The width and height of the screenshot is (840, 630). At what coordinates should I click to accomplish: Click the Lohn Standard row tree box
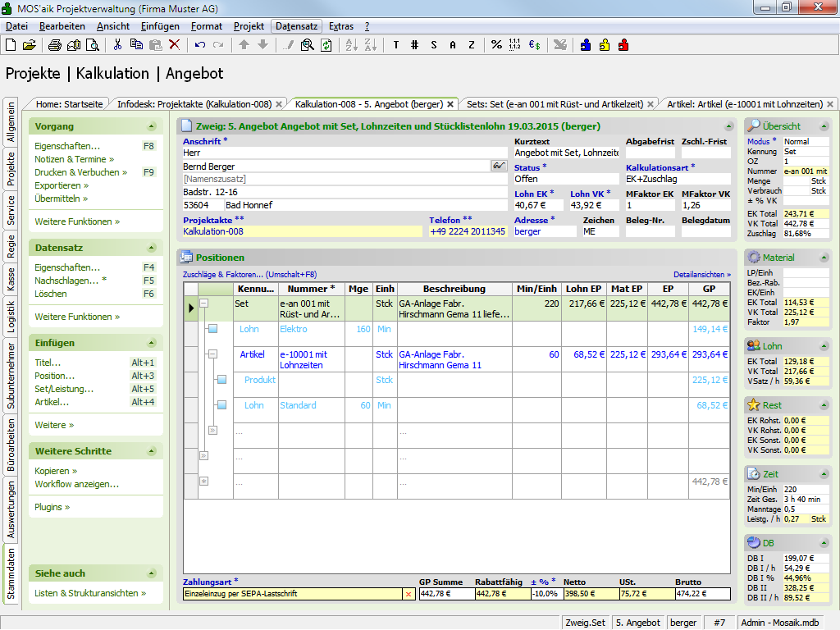click(221, 405)
